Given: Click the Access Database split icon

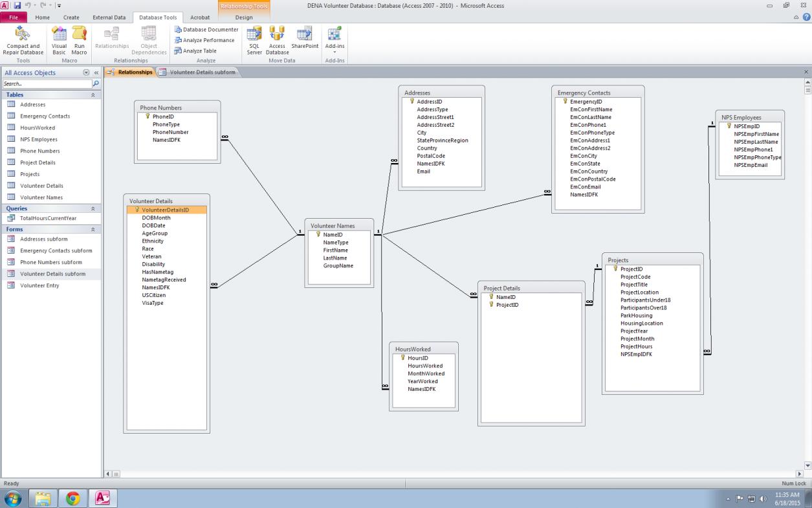Looking at the screenshot, I should tap(277, 40).
